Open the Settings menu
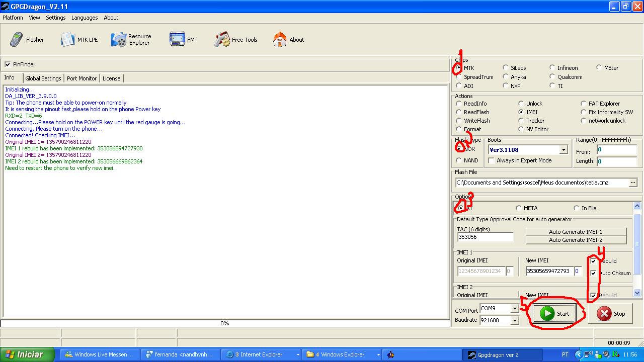Image resolution: width=644 pixels, height=362 pixels. tap(56, 18)
